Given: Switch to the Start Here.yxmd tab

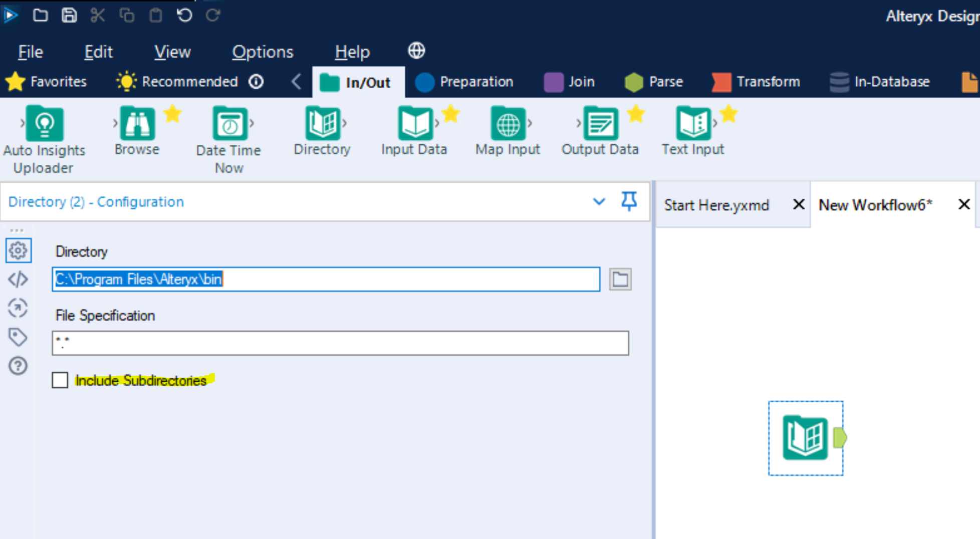Looking at the screenshot, I should [716, 204].
